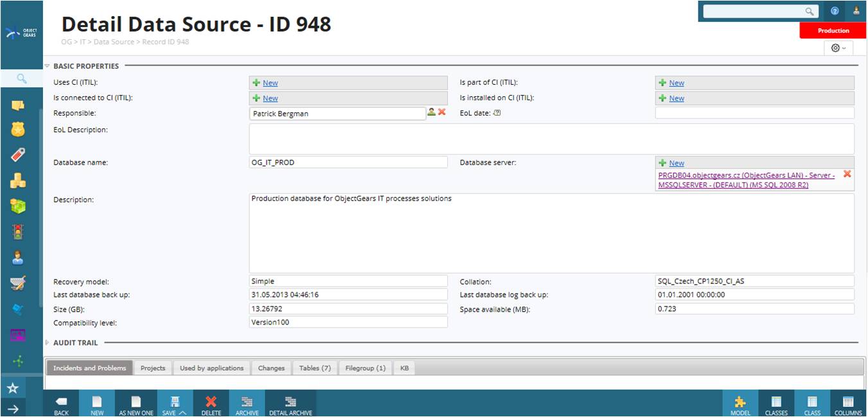The height and width of the screenshot is (417, 868).
Task: Click the Responsible field with Patrick Bergman
Action: pyautogui.click(x=337, y=114)
